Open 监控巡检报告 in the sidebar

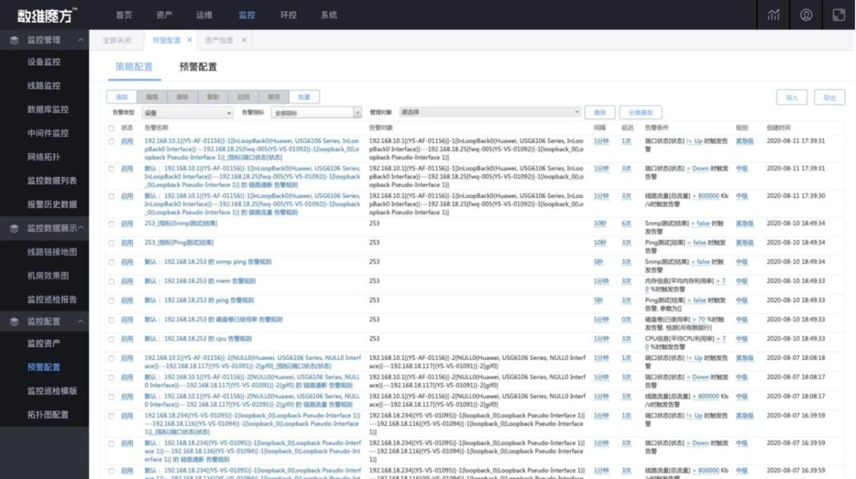52,299
